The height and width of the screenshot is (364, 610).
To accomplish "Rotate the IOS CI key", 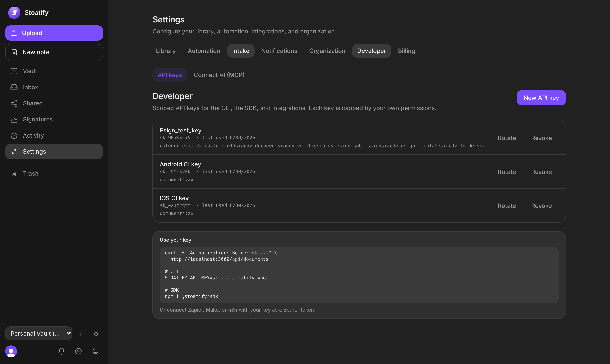I will coord(507,205).
